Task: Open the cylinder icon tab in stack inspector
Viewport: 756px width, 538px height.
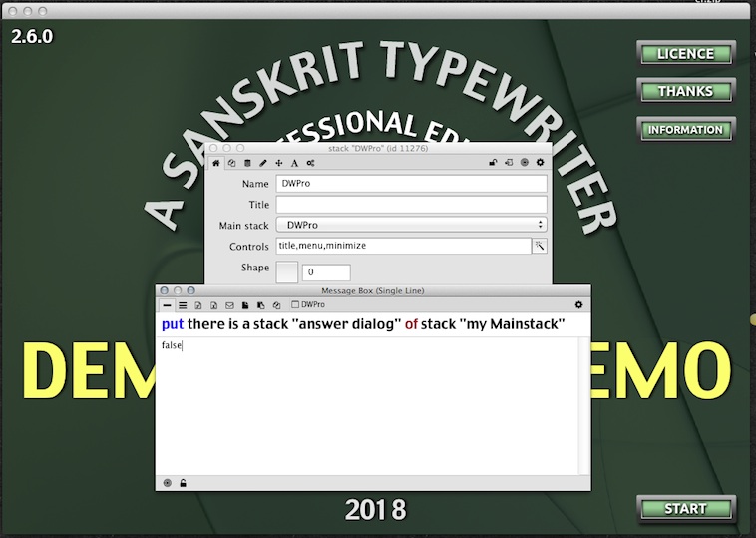Action: (247, 163)
